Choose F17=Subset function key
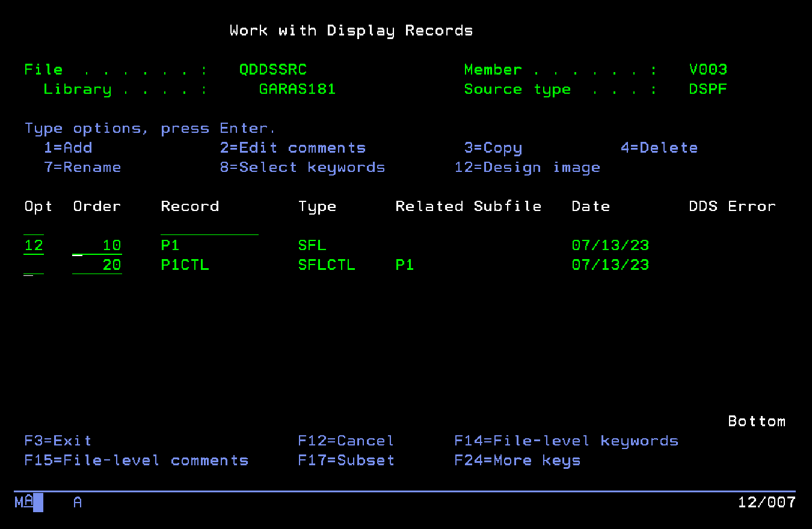The width and height of the screenshot is (812, 529). click(346, 460)
